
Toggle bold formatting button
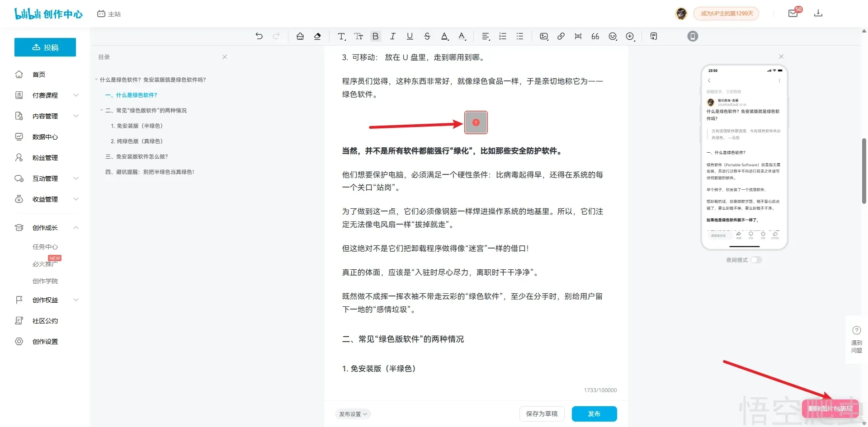coord(375,36)
